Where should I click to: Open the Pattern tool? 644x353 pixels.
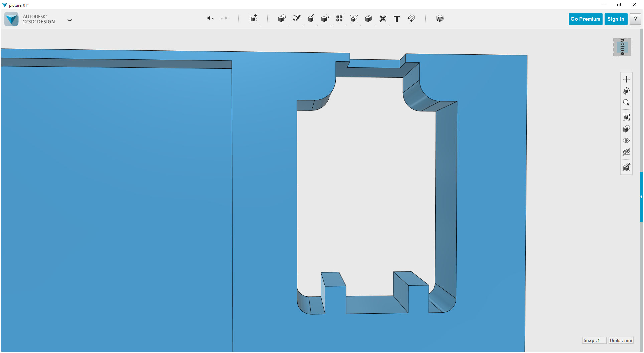(x=339, y=19)
